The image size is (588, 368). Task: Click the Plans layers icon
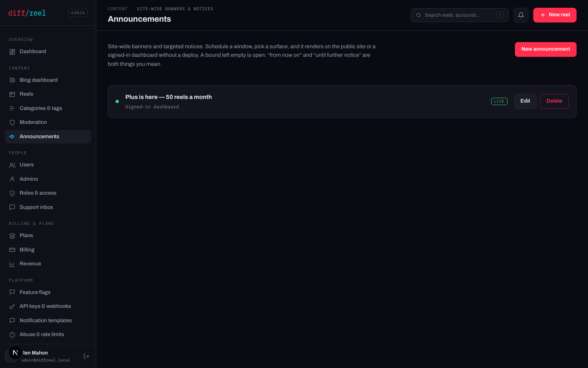point(12,236)
